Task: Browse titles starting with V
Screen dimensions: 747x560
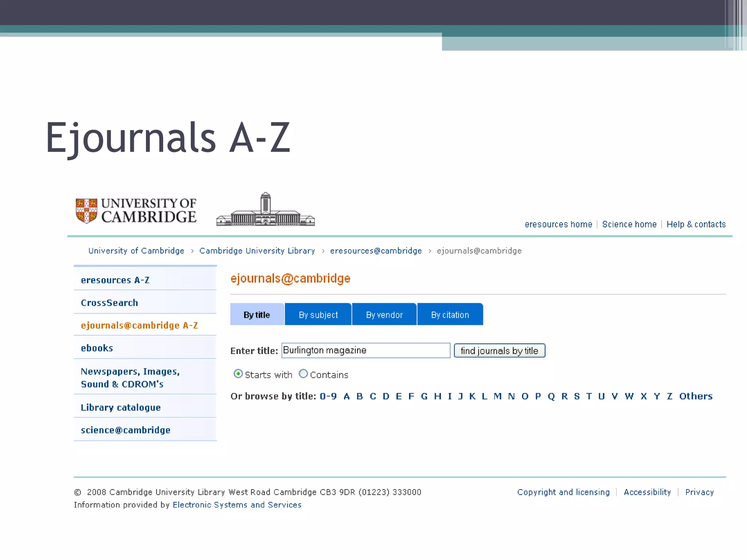Action: click(615, 396)
